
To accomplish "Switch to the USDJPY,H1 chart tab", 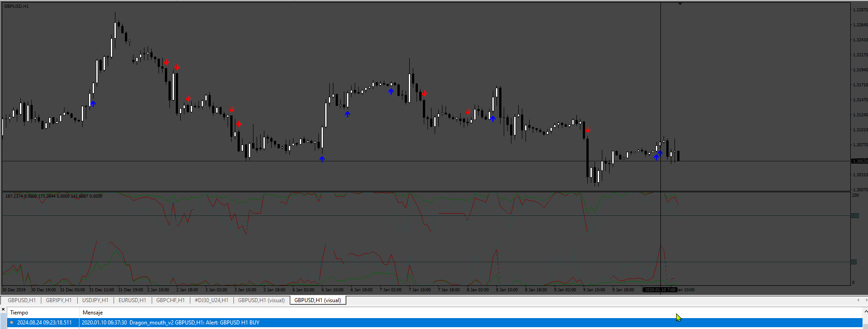I will pos(95,300).
